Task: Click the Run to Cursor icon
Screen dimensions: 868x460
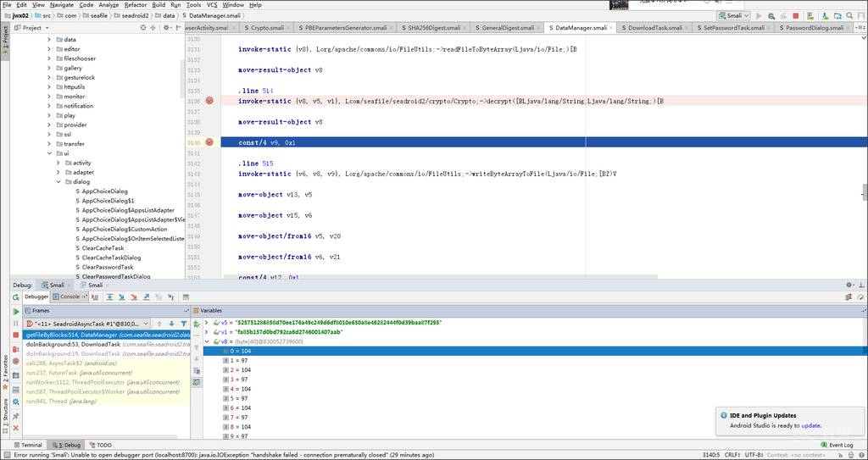Action: [171, 297]
